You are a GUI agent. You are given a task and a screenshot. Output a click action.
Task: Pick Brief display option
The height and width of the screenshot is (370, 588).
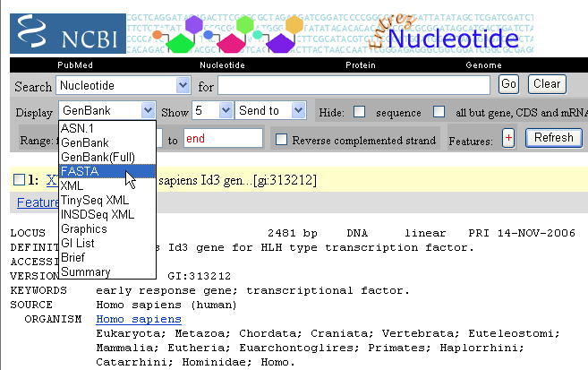[x=107, y=257]
